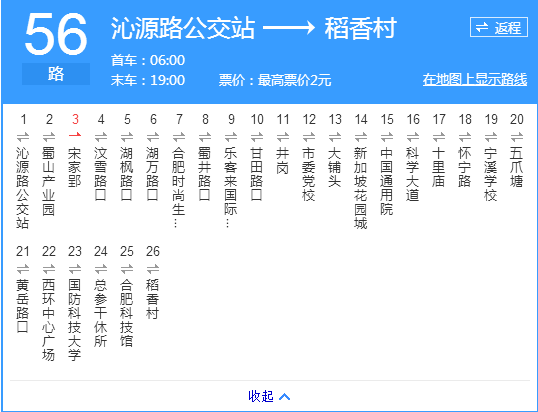This screenshot has height=412, width=538.
Task: Select stop 总参干休所
Action: tap(101, 313)
